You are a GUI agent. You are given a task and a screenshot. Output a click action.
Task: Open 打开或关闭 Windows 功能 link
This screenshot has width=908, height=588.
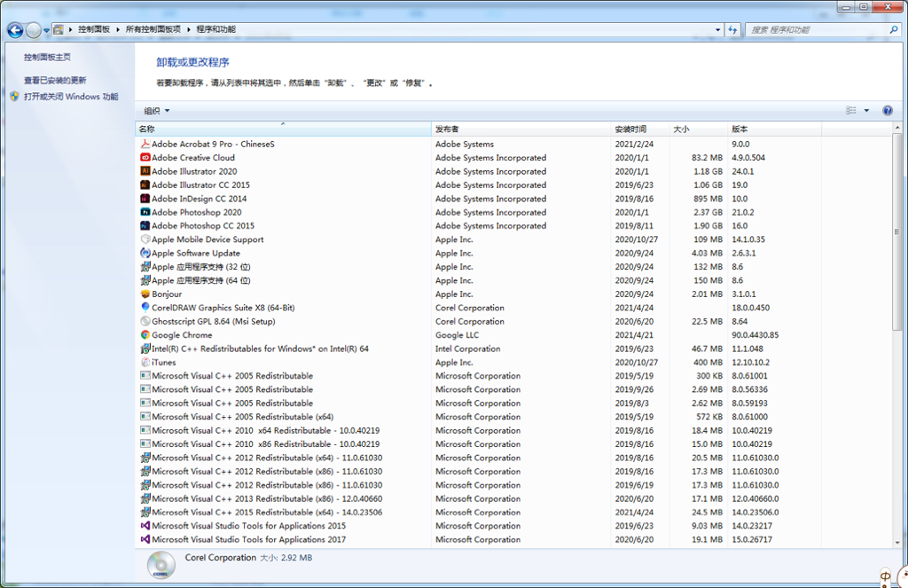pos(71,97)
